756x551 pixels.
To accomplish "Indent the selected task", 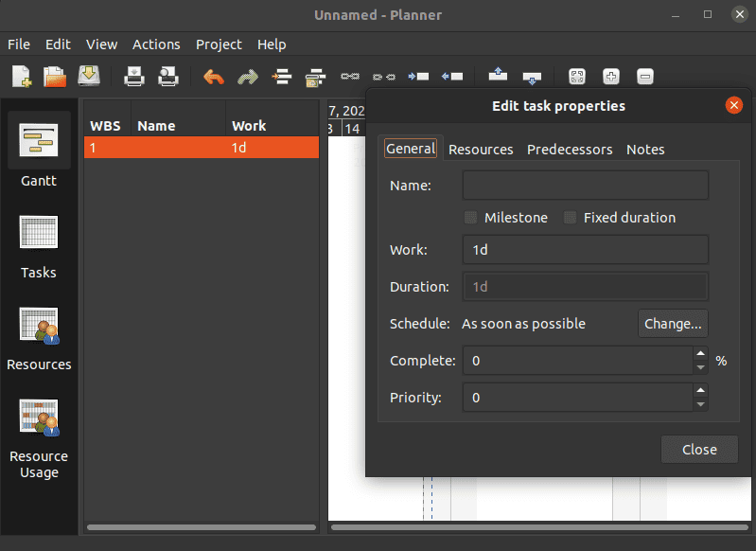I will (x=418, y=77).
